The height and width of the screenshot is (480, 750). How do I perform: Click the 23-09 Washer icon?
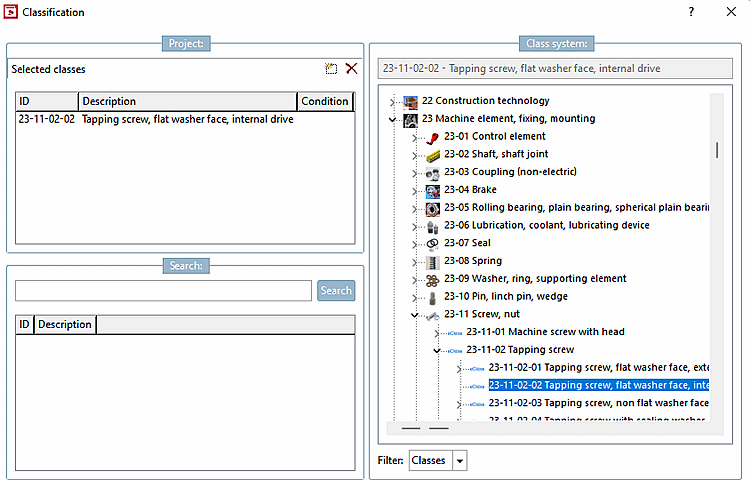pyautogui.click(x=432, y=280)
